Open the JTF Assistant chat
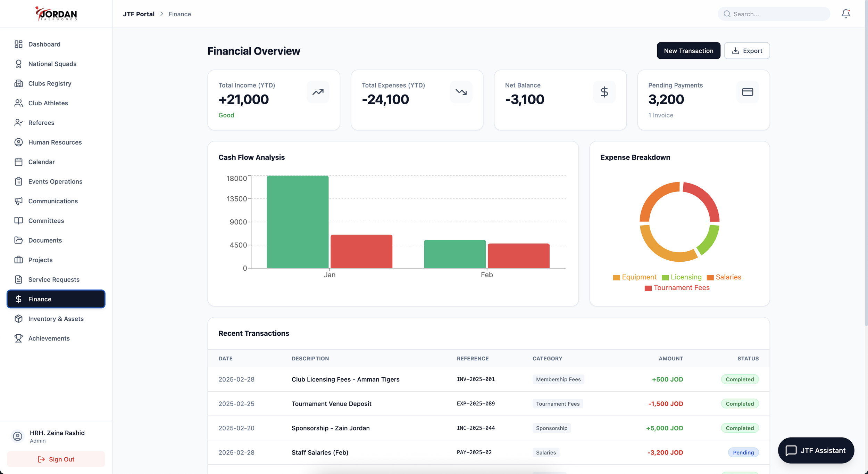The image size is (868, 474). coord(816,450)
